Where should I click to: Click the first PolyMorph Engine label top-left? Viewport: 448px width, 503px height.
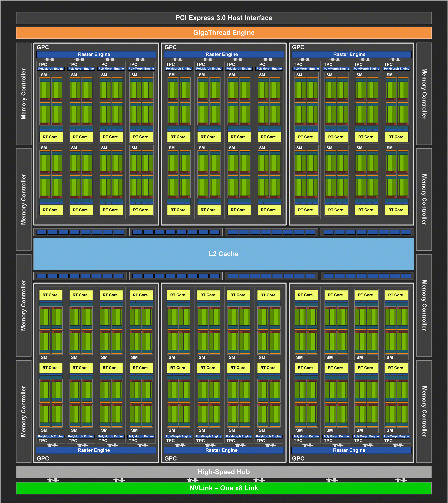[51, 69]
